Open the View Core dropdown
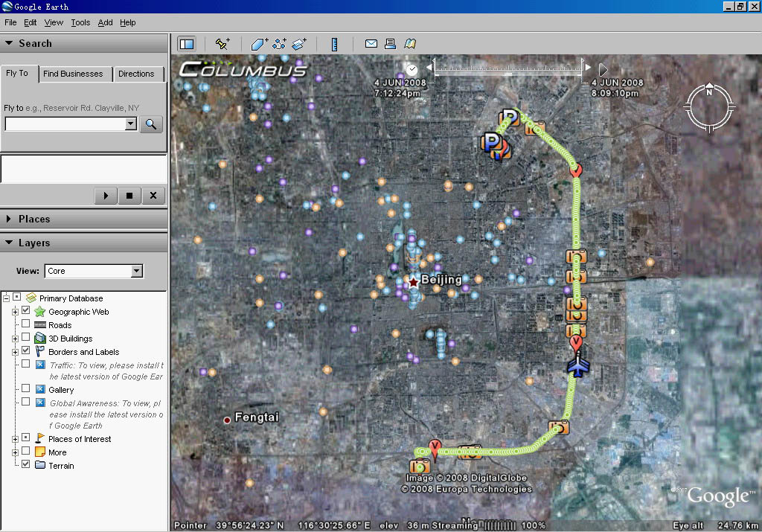This screenshot has height=532, width=762. [x=137, y=271]
